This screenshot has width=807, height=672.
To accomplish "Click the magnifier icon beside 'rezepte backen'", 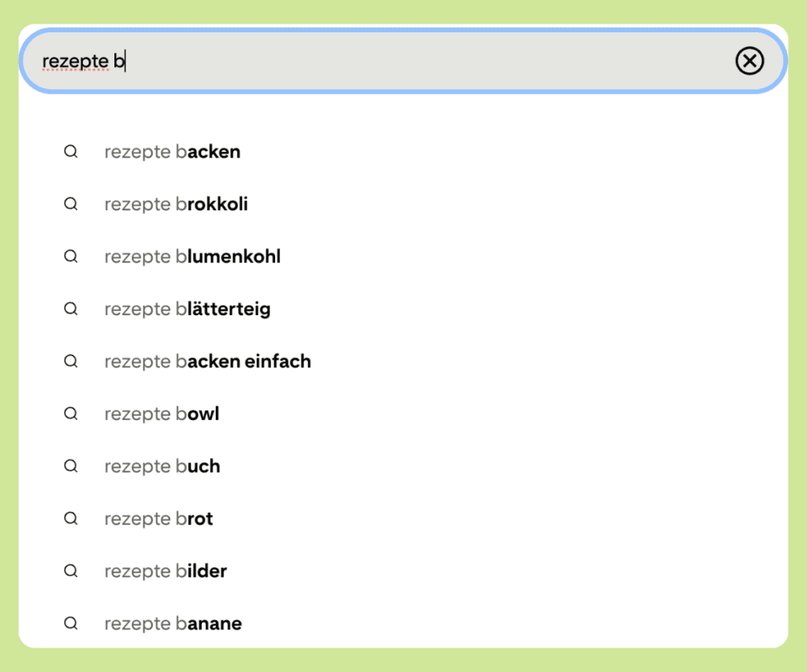I will 71,151.
